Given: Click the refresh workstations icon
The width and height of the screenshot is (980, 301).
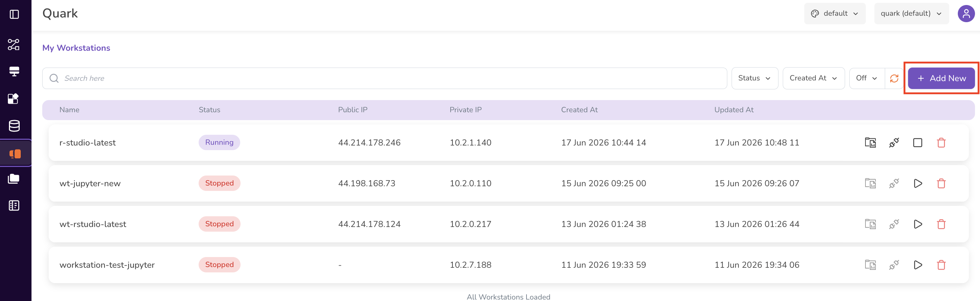Looking at the screenshot, I should point(894,78).
